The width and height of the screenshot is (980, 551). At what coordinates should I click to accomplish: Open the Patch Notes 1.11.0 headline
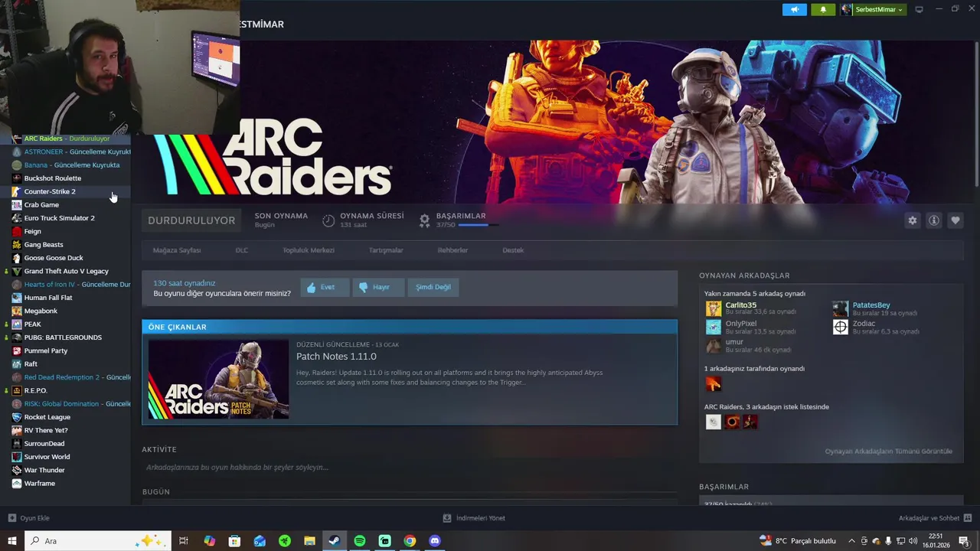pos(336,357)
